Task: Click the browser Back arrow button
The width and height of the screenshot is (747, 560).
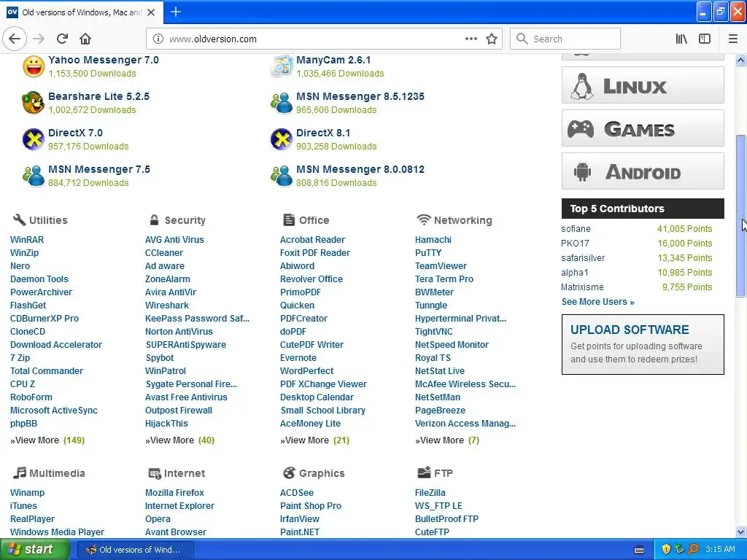Action: point(15,39)
